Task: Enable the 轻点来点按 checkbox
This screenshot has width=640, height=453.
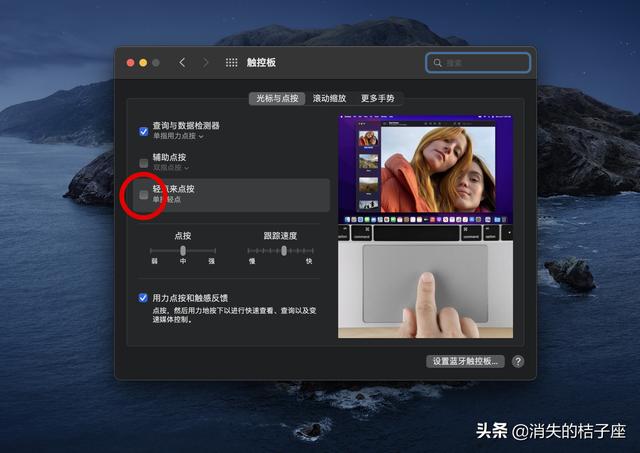Action: pos(144,195)
